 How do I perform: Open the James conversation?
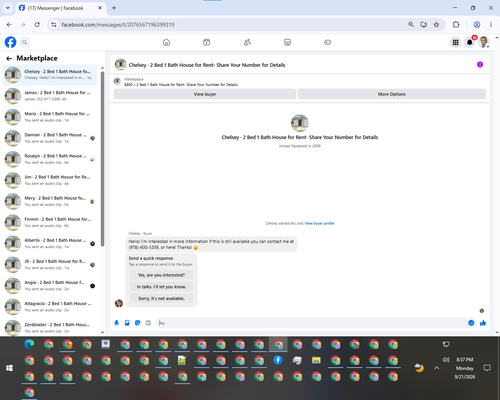(x=50, y=96)
